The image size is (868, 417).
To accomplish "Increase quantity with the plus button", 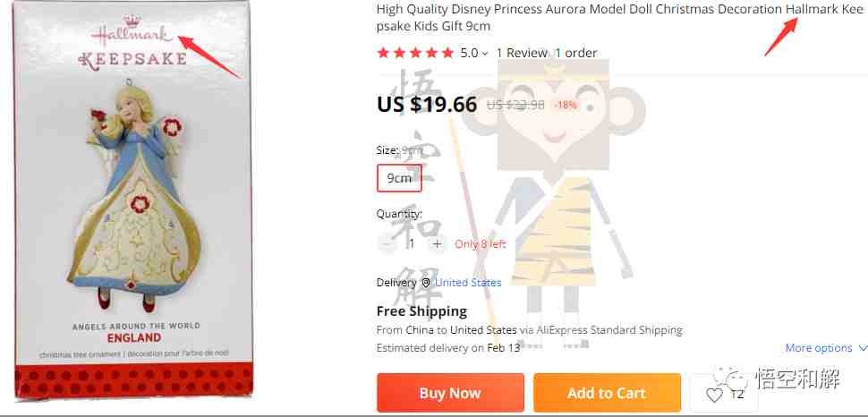I will pyautogui.click(x=438, y=243).
